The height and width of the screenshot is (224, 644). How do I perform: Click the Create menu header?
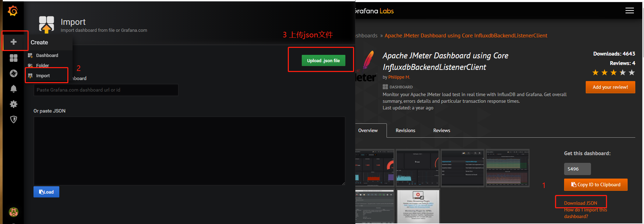coord(39,42)
